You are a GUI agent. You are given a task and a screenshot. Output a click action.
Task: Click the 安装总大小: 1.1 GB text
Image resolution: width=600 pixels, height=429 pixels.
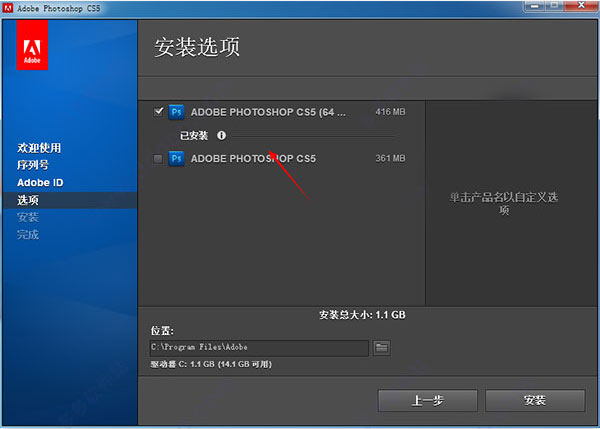pos(362,315)
